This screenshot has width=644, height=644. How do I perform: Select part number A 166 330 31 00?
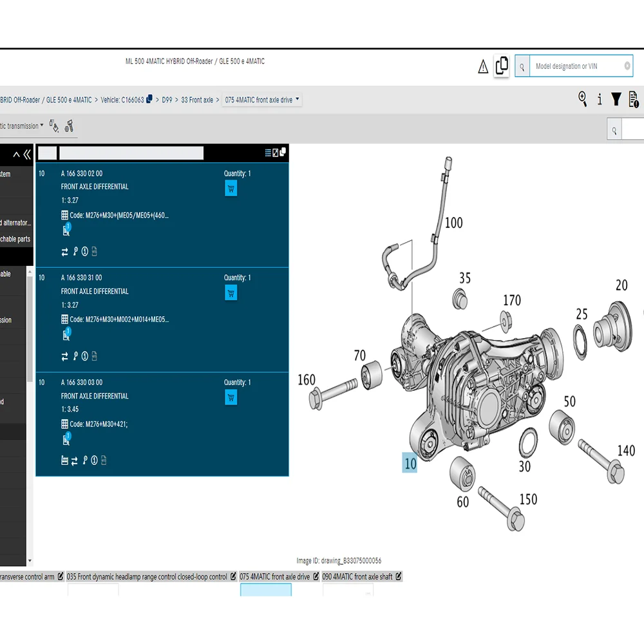pyautogui.click(x=81, y=278)
